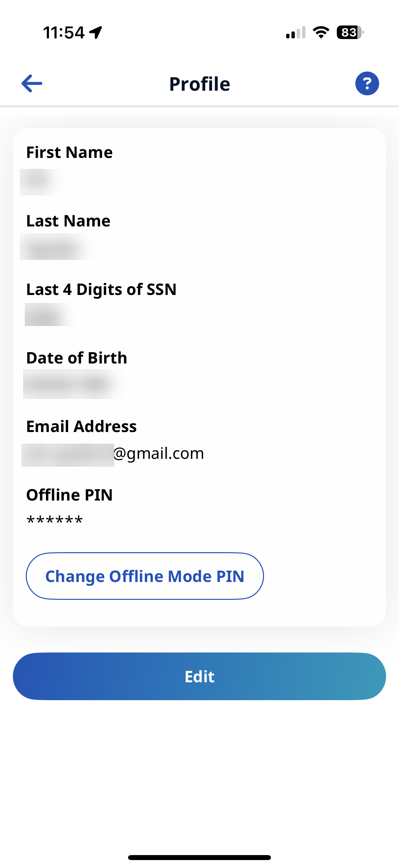Tap the Wi-Fi status icon
Viewport: 399px width, 868px height.
pos(321,33)
